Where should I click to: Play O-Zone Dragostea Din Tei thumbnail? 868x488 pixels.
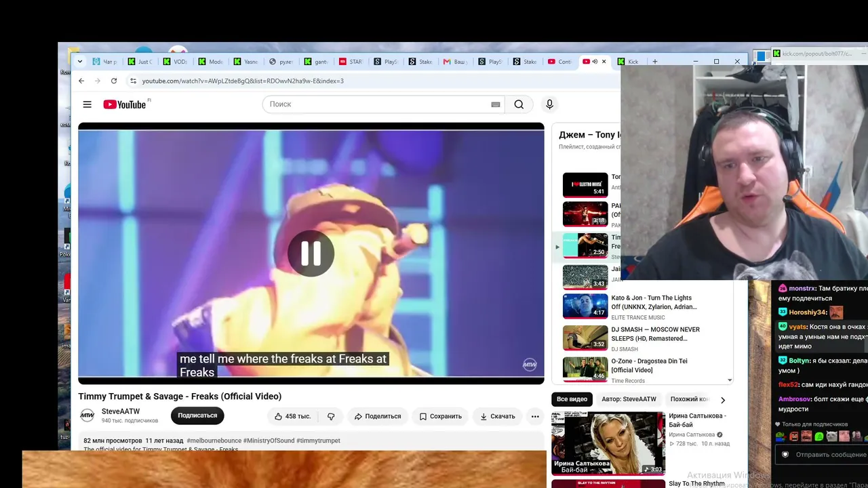click(x=585, y=369)
